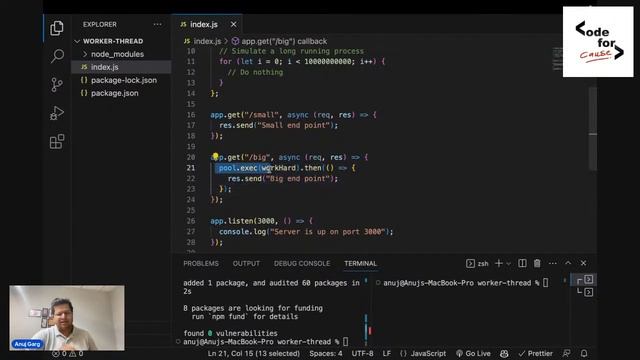Click Ln 21, Col 15 status entry
Image resolution: width=640 pixels, height=360 pixels.
click(x=253, y=353)
